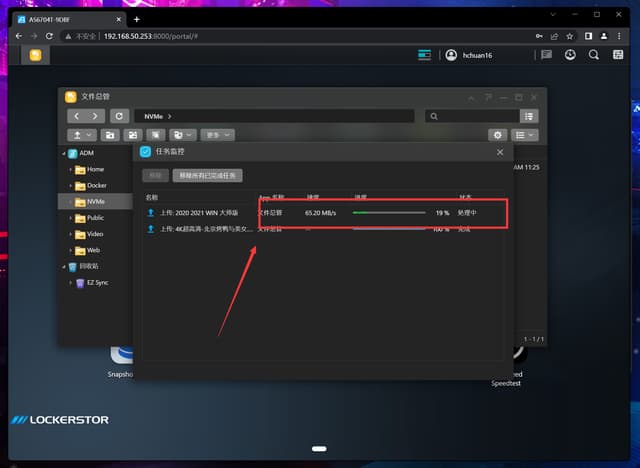Open the ADM search magnifier icon
Viewport: 640px width, 468px height.
594,55
